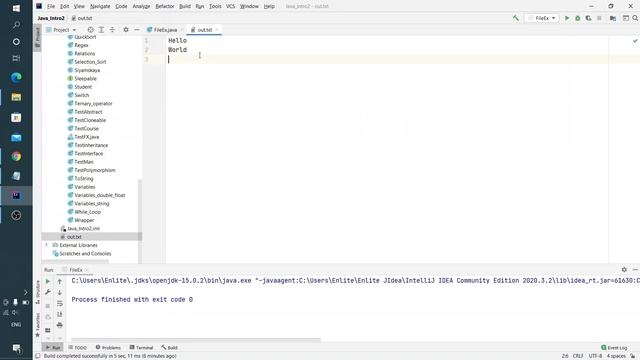This screenshot has height=360, width=640.
Task: Click the Stop button in top toolbar
Action: [x=599, y=18]
